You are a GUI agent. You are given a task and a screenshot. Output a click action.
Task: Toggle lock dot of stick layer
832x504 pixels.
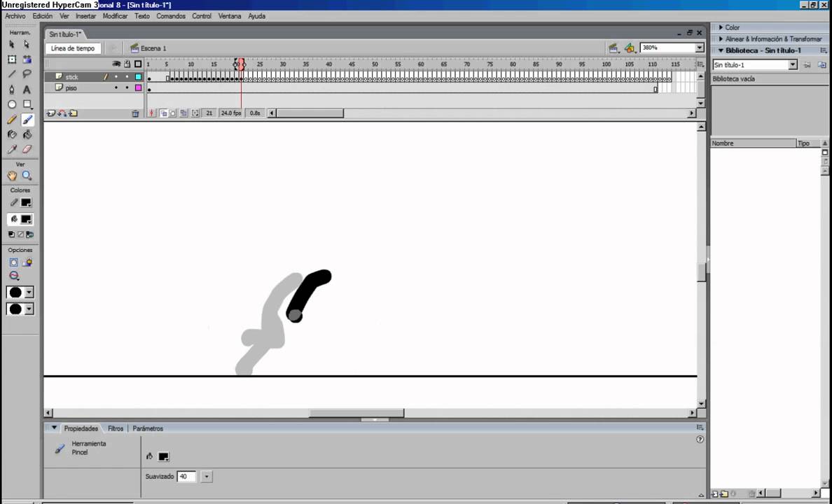[x=127, y=77]
